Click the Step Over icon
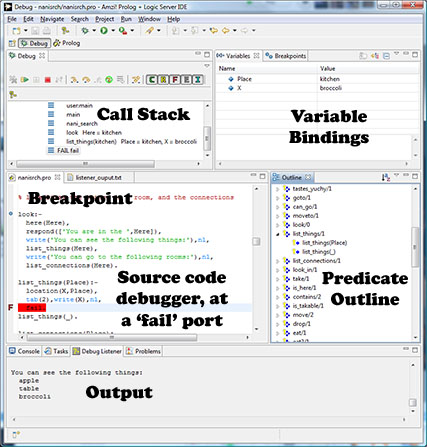 pyautogui.click(x=86, y=80)
